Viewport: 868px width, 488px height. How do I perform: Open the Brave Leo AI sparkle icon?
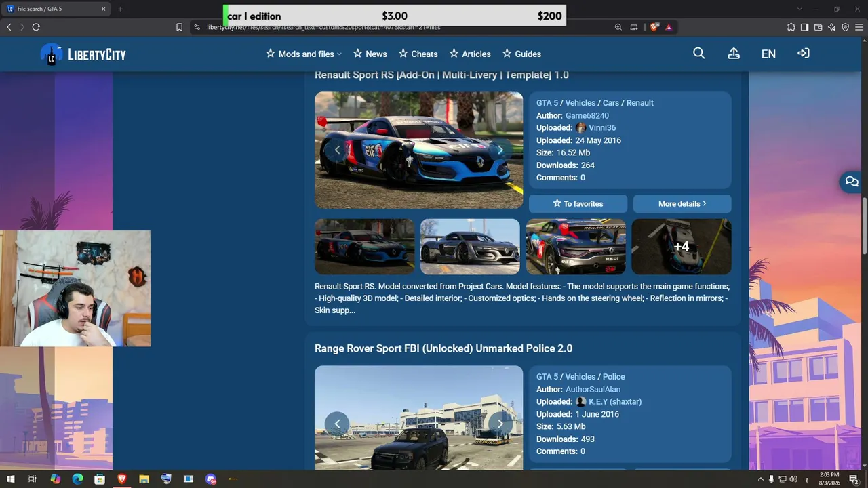click(x=832, y=27)
